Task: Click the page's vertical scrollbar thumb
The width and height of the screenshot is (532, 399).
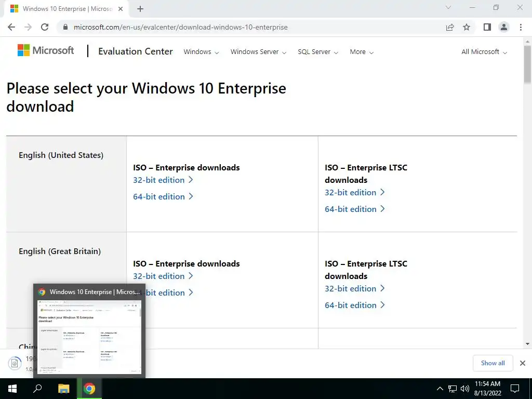Action: pos(527,64)
